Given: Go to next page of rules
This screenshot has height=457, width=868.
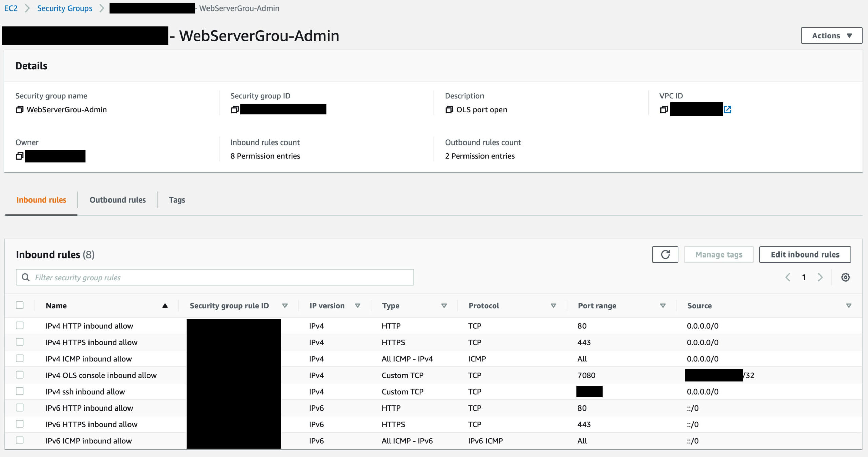Looking at the screenshot, I should [x=820, y=277].
